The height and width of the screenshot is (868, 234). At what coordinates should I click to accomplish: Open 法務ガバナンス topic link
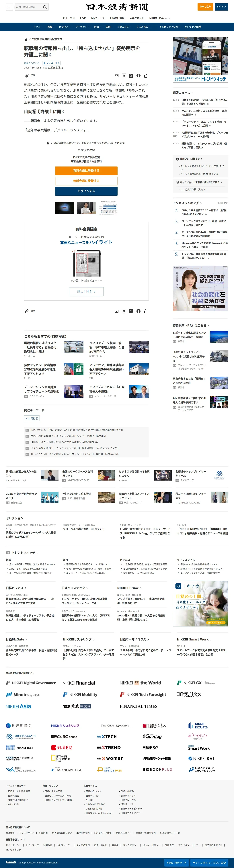32,63
